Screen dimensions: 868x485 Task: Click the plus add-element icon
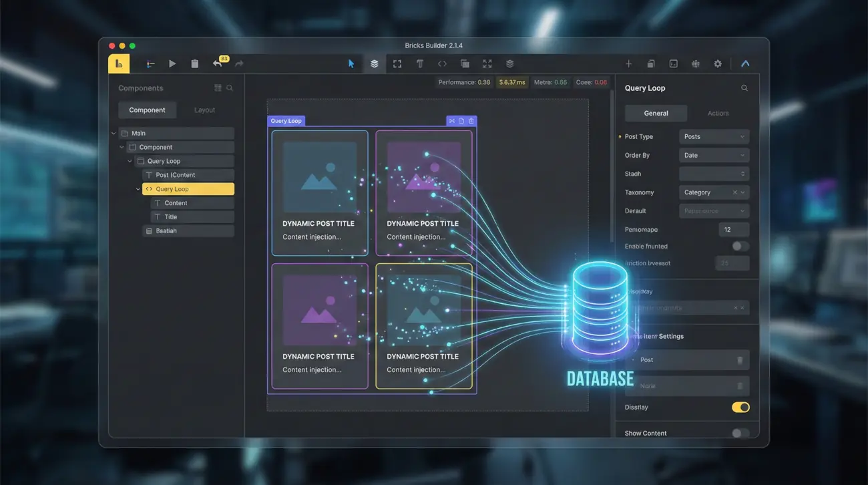628,63
